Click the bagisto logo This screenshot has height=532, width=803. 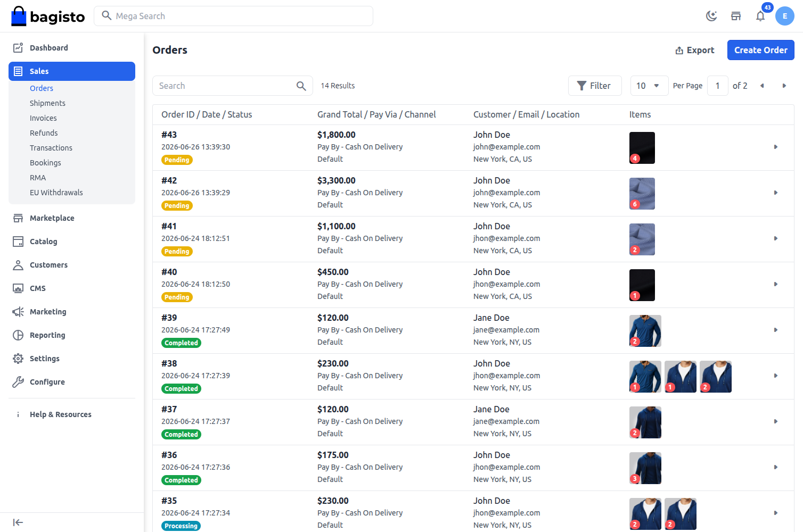[x=48, y=16]
